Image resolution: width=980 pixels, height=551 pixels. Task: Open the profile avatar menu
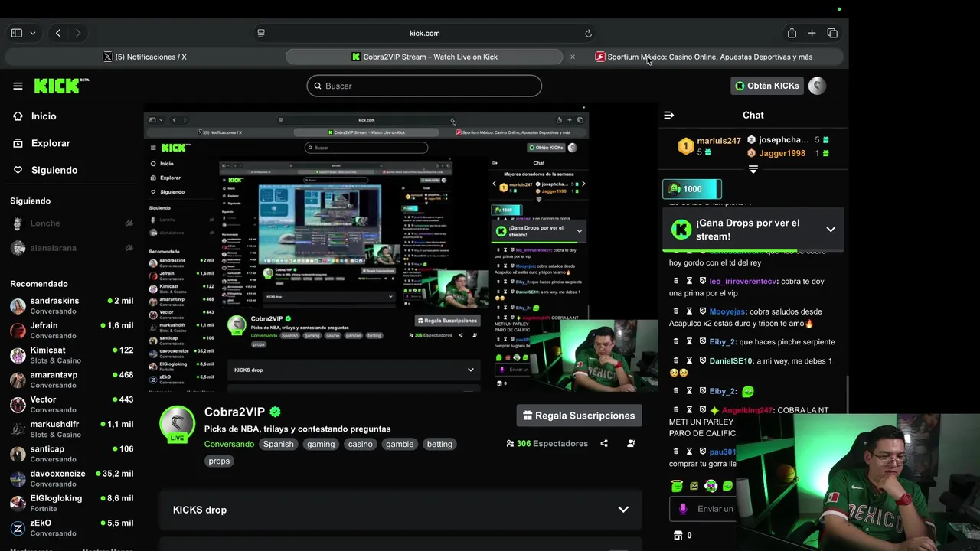[817, 86]
